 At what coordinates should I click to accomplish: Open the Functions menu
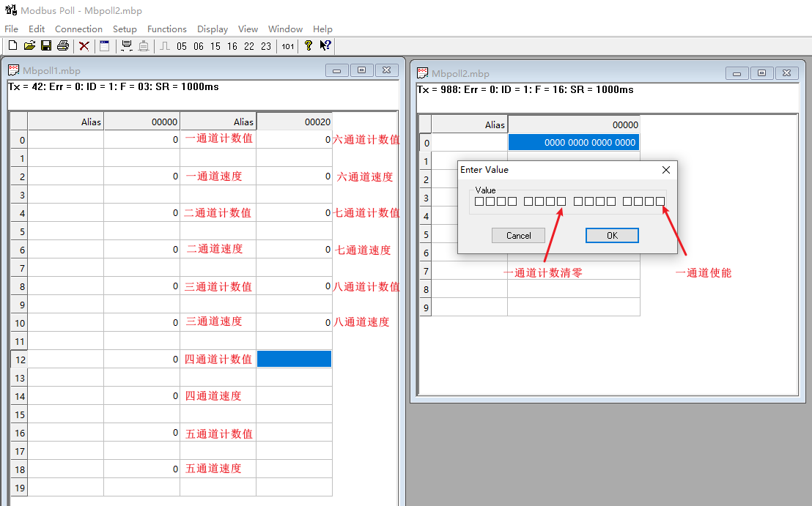pyautogui.click(x=167, y=29)
